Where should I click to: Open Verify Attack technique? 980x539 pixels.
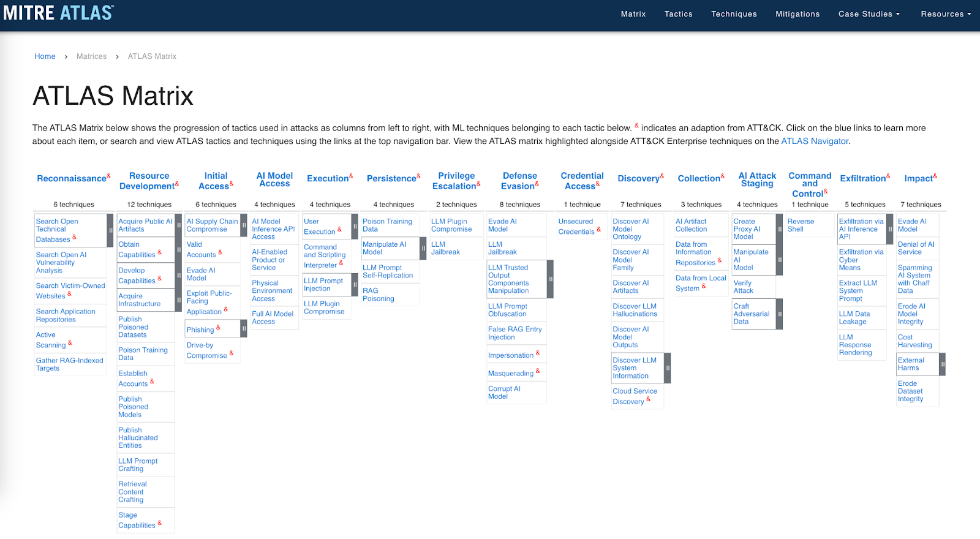pyautogui.click(x=743, y=287)
